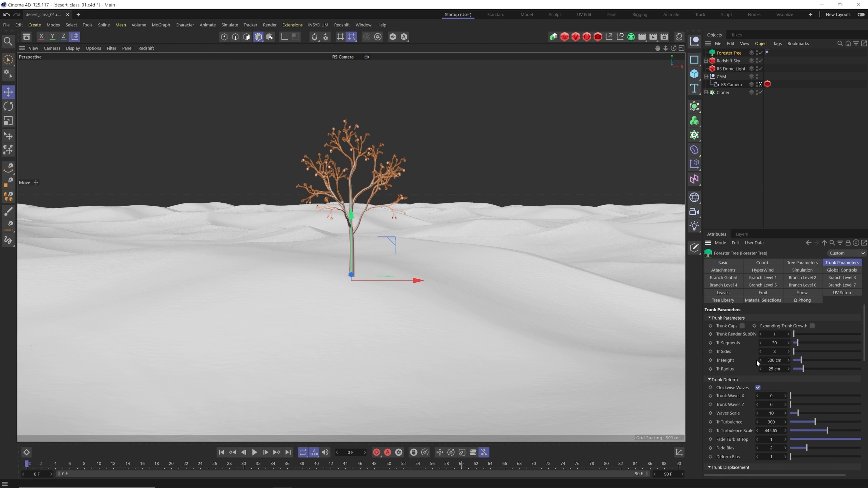Open the Leaves parameters tab
This screenshot has height=488, width=868.
point(723,292)
